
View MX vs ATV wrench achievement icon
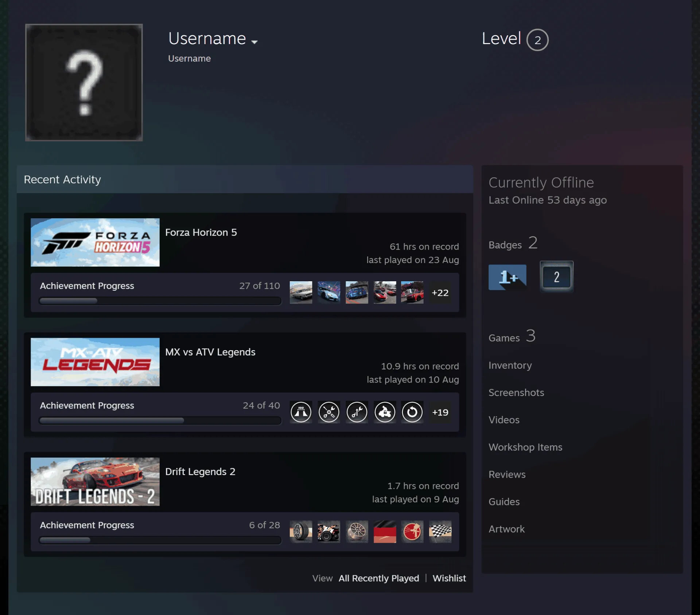pos(357,412)
